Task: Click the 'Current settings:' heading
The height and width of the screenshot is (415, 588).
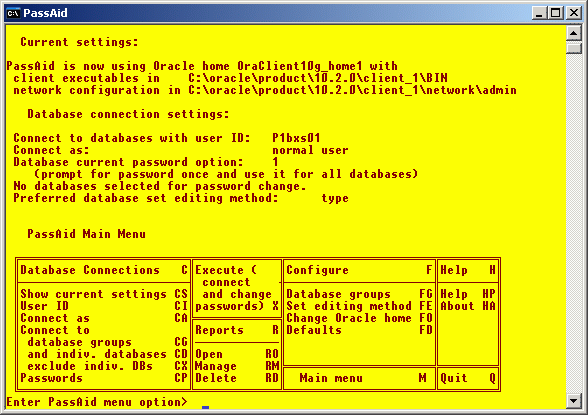Action: point(79,42)
